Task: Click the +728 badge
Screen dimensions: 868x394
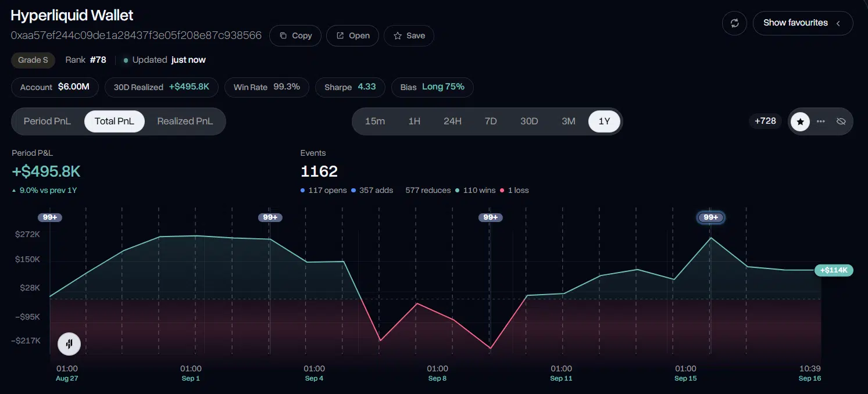Action: [765, 121]
